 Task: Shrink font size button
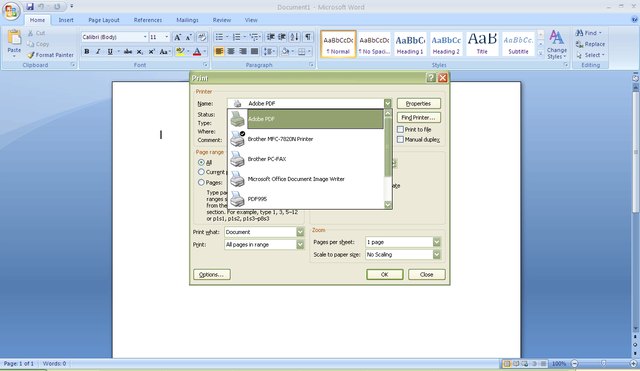pyautogui.click(x=189, y=37)
